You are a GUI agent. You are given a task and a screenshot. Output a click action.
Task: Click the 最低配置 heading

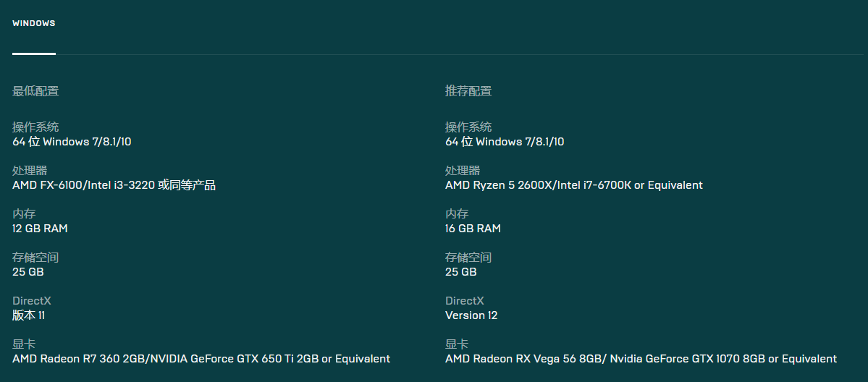[x=35, y=91]
